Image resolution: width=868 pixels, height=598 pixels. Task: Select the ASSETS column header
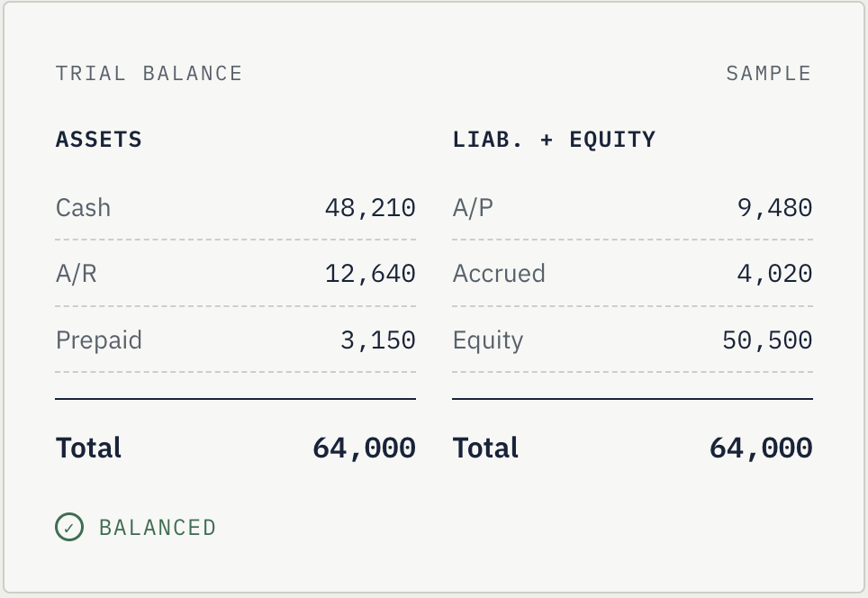98,140
